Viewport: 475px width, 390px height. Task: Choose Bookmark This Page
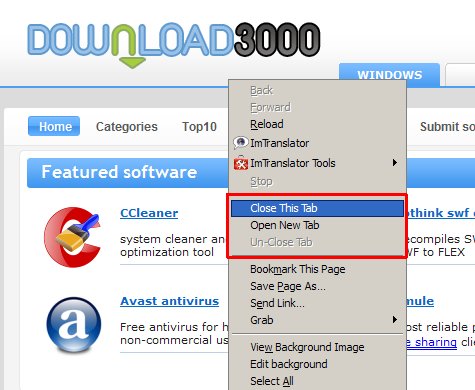pyautogui.click(x=318, y=269)
